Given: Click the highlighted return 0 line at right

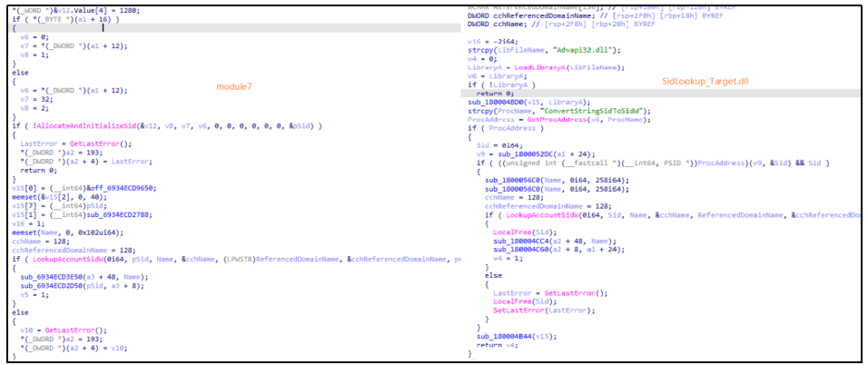Looking at the screenshot, I should pos(489,93).
